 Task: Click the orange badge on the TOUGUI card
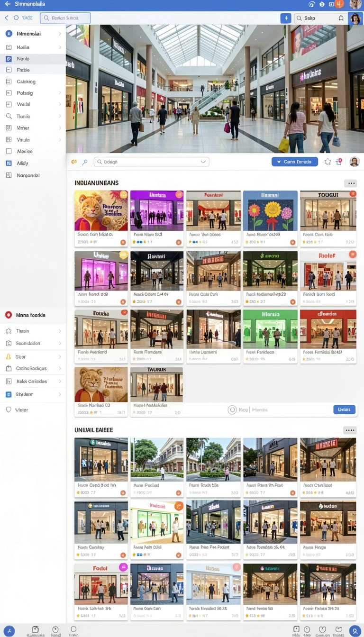pos(353,194)
